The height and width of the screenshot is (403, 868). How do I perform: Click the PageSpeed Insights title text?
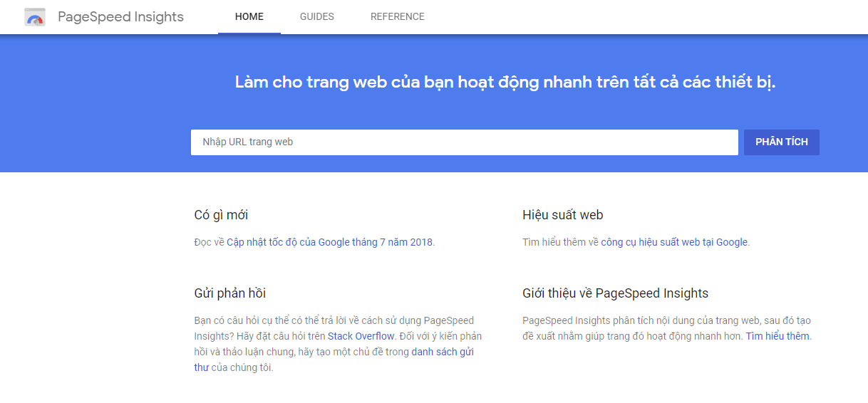120,17
